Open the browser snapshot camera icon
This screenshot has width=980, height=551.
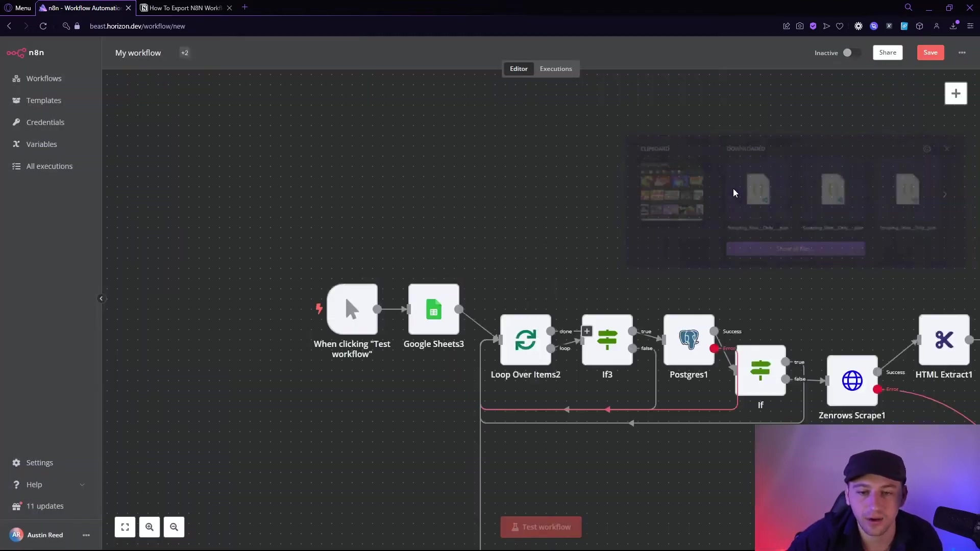click(800, 26)
